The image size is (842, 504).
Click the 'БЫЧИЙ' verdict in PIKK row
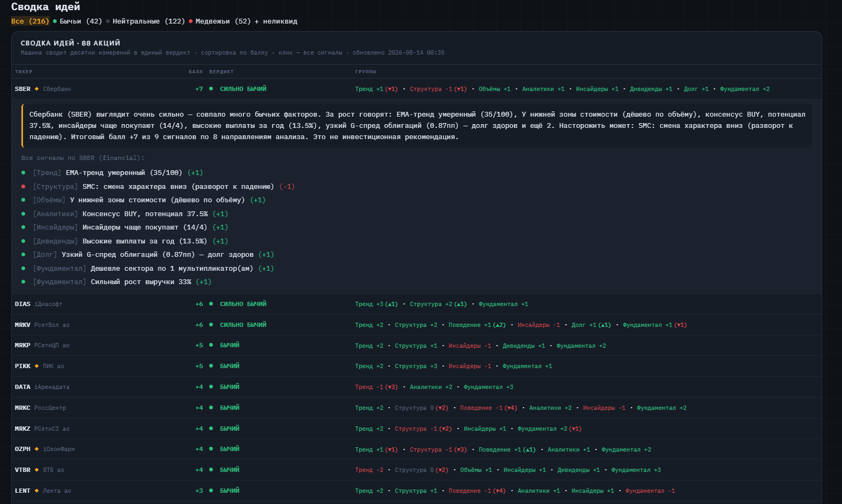(229, 366)
